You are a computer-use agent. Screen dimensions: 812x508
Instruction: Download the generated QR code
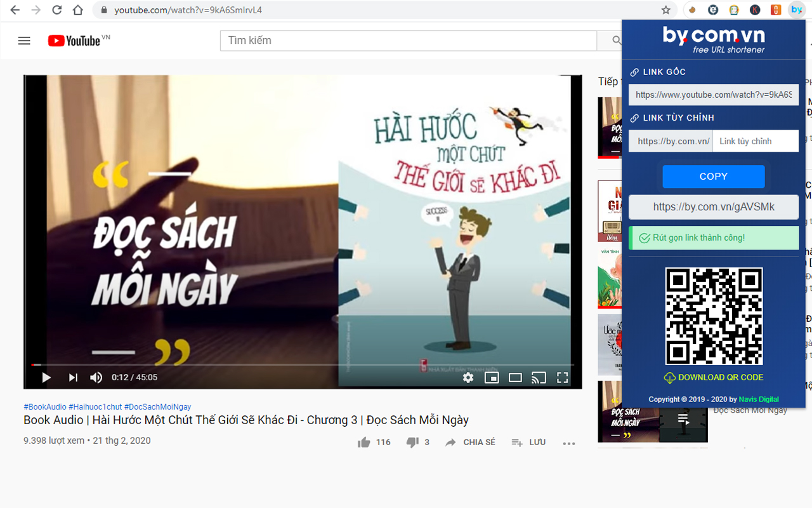pyautogui.click(x=713, y=377)
